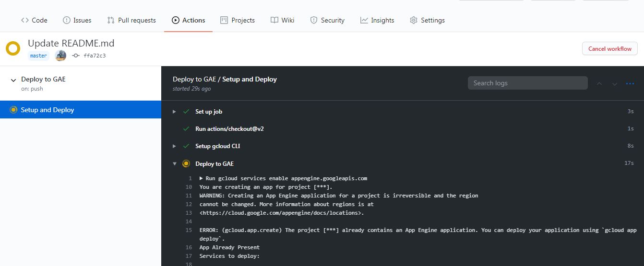Click the ERROR gcloud.app.create log line
The width and height of the screenshot is (644, 266).
(x=418, y=234)
